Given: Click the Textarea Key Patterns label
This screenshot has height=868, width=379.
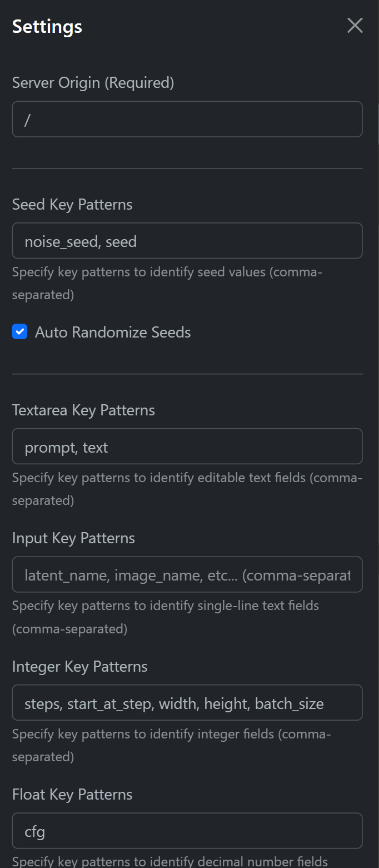Looking at the screenshot, I should pyautogui.click(x=83, y=410).
